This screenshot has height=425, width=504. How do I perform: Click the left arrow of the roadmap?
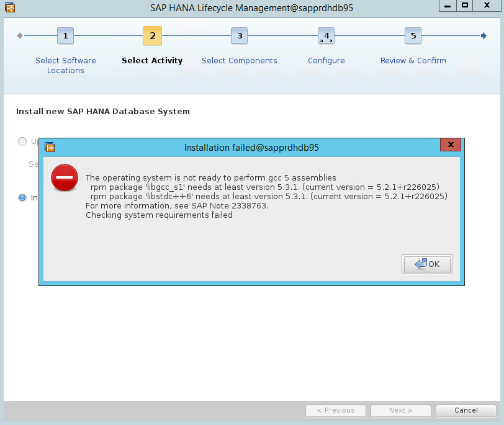tap(20, 35)
